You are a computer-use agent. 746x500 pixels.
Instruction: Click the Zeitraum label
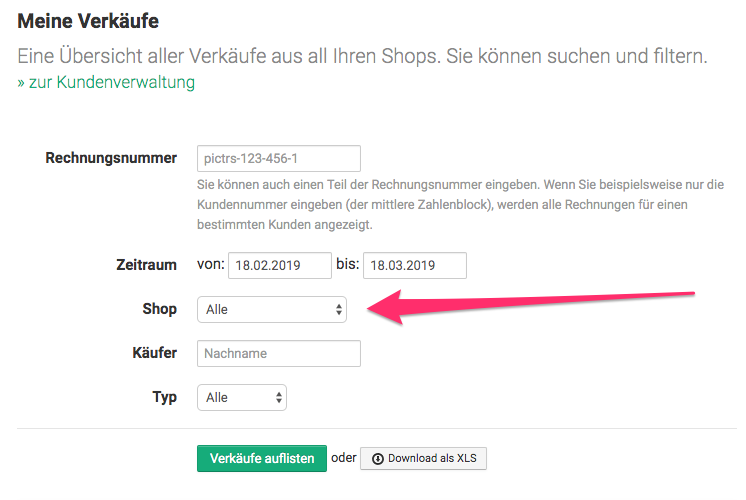146,265
